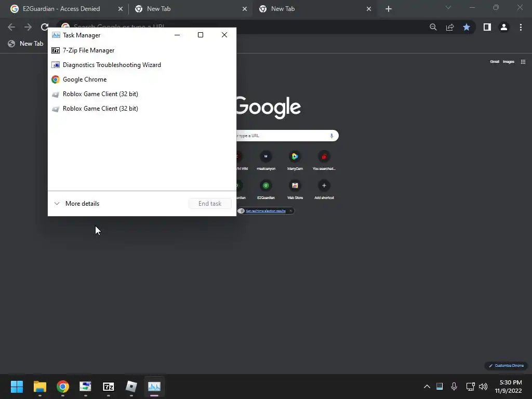The height and width of the screenshot is (399, 532).
Task: Open Chrome from taskbar
Action: (63, 387)
